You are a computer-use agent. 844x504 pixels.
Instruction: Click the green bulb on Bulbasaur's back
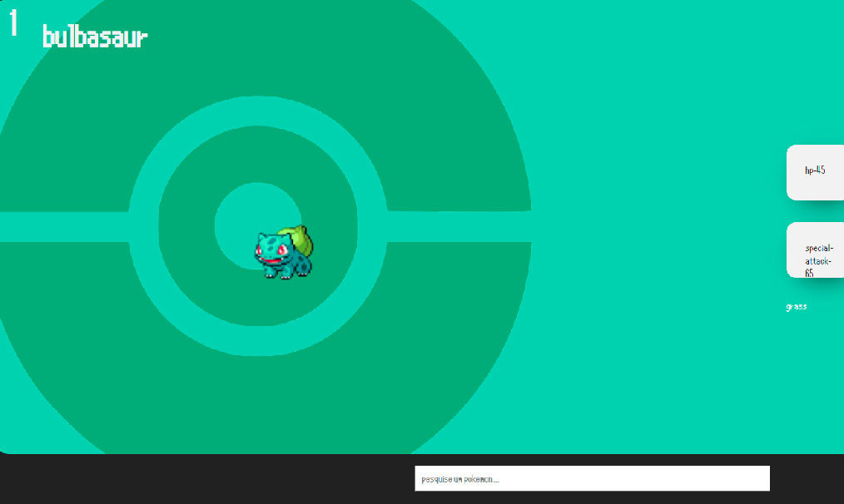[x=298, y=240]
